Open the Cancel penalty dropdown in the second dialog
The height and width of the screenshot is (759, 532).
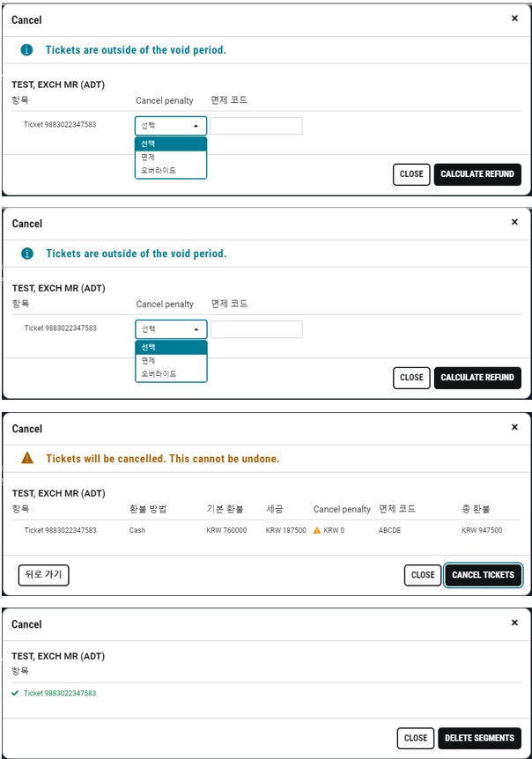[x=172, y=329]
